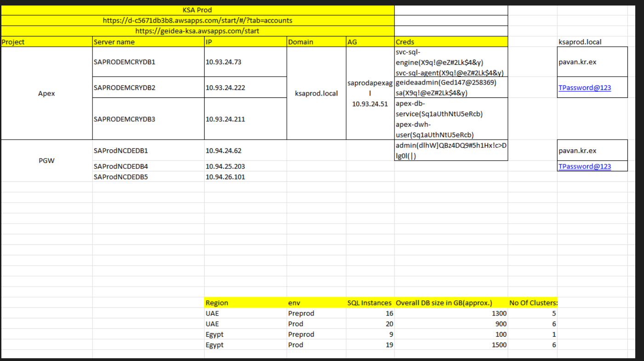Click the Region header in summary table

coord(217,303)
